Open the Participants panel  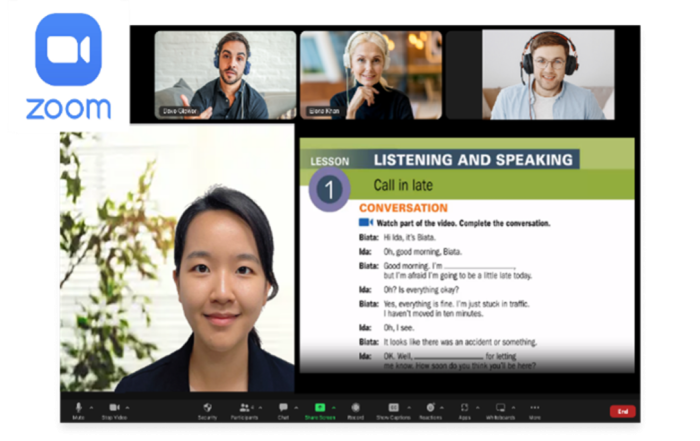pos(244,411)
